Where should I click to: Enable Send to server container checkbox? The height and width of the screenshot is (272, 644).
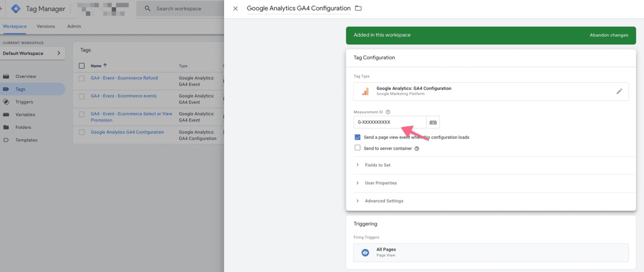[x=358, y=148]
